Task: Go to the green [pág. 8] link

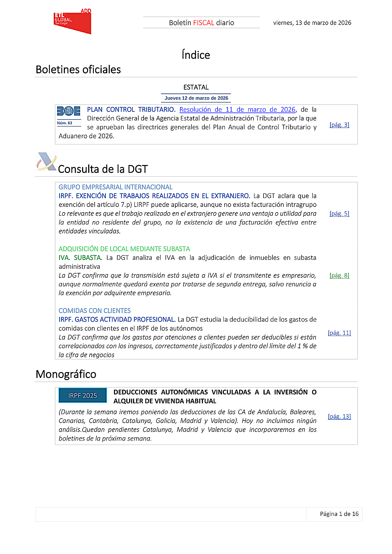Action: (x=339, y=275)
